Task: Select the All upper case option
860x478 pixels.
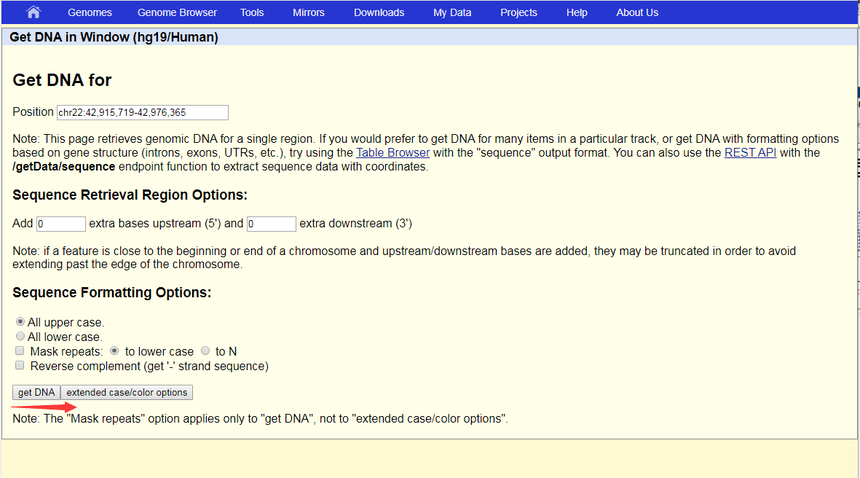Action: pyautogui.click(x=20, y=322)
